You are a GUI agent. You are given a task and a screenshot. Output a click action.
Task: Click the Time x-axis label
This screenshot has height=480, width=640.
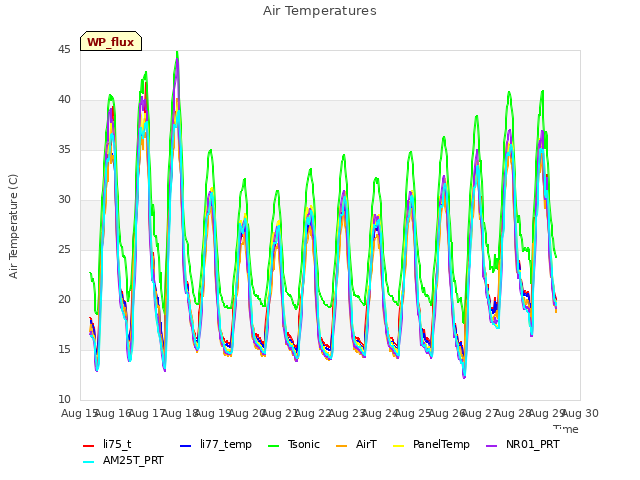(x=566, y=429)
